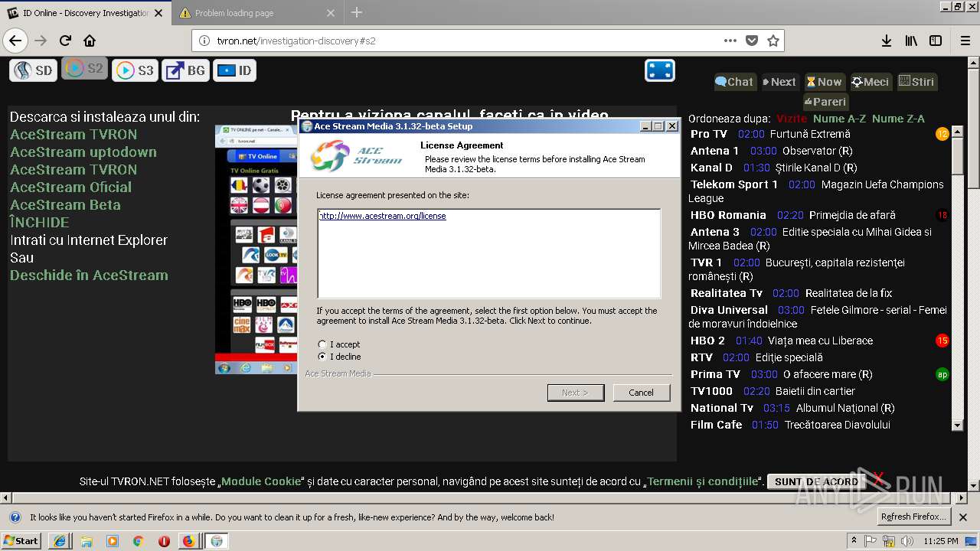The width and height of the screenshot is (980, 551).
Task: Open a new browser tab
Action: (x=357, y=12)
